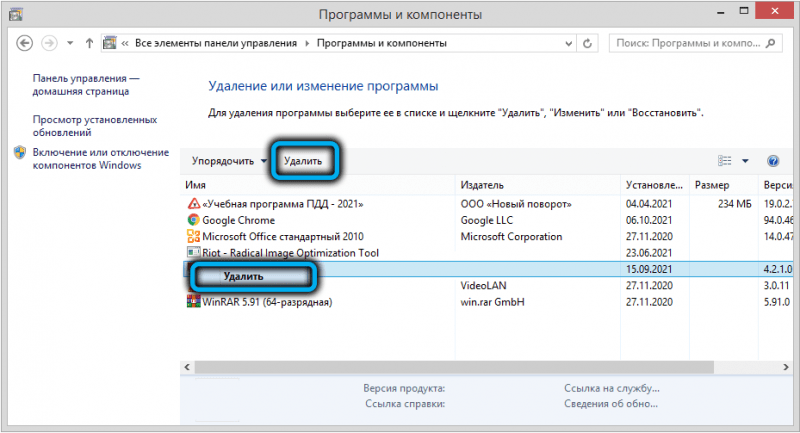
Task: Click the Программы и компоненты breadcrumb segment
Action: 382,43
